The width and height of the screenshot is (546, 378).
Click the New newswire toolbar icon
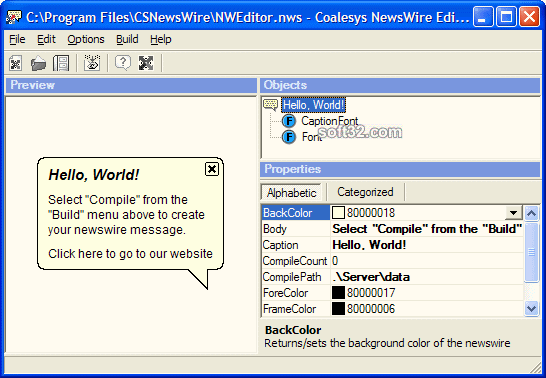(x=15, y=63)
